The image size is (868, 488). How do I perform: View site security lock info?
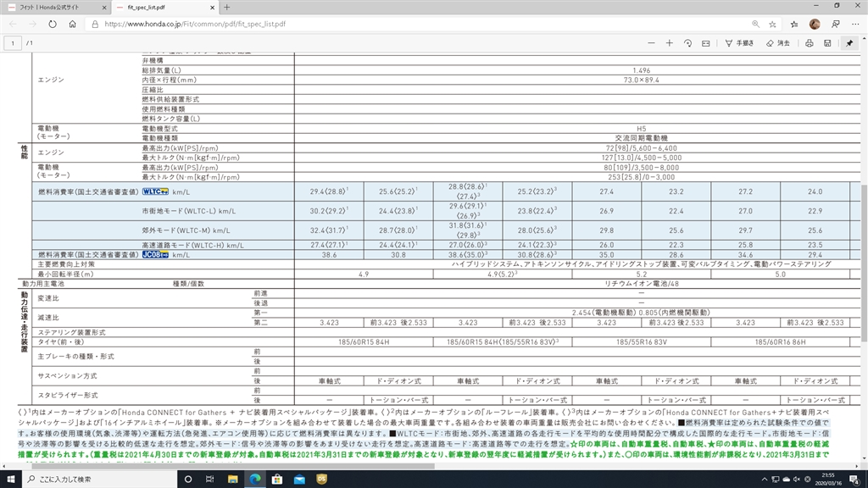(x=95, y=25)
